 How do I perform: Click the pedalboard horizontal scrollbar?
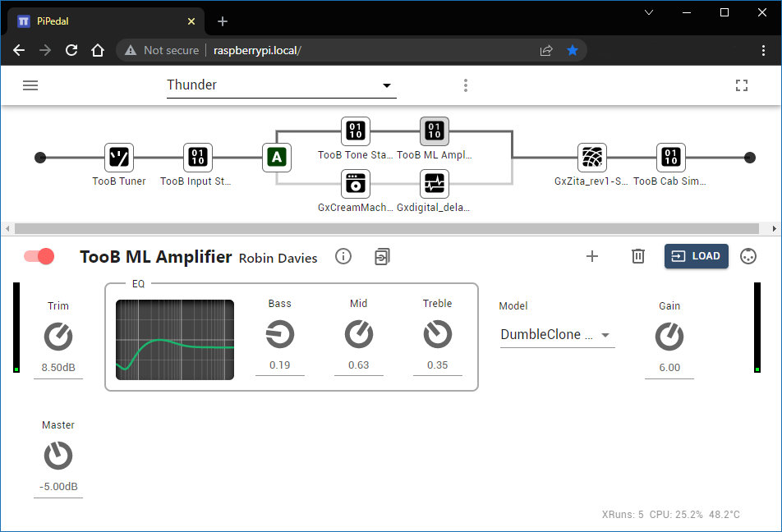tap(387, 229)
